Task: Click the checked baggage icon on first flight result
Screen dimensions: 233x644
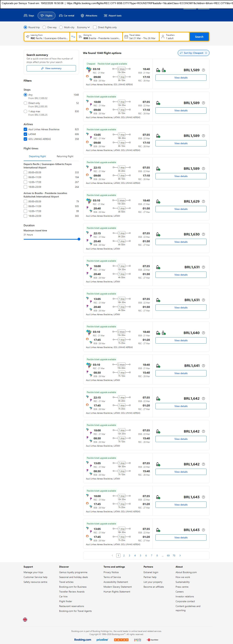Action: 164,70
